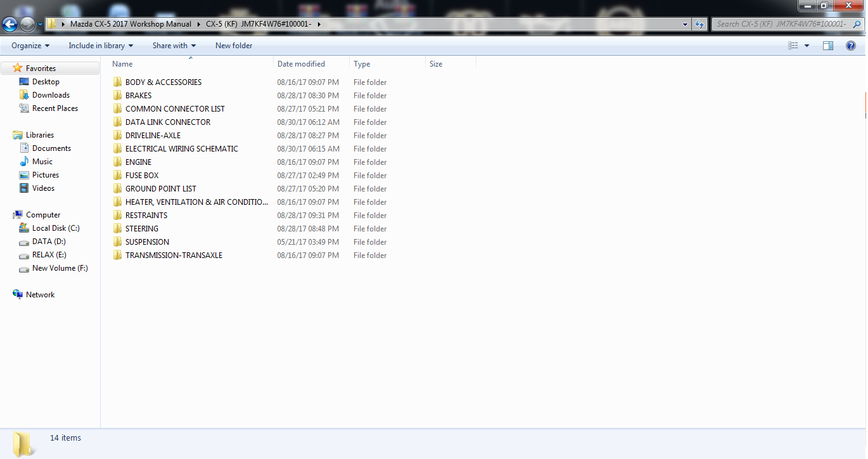This screenshot has height=459, width=868.
Task: Click the RESTRAINTS date 08/28/17 09:31 PM
Action: [308, 216]
